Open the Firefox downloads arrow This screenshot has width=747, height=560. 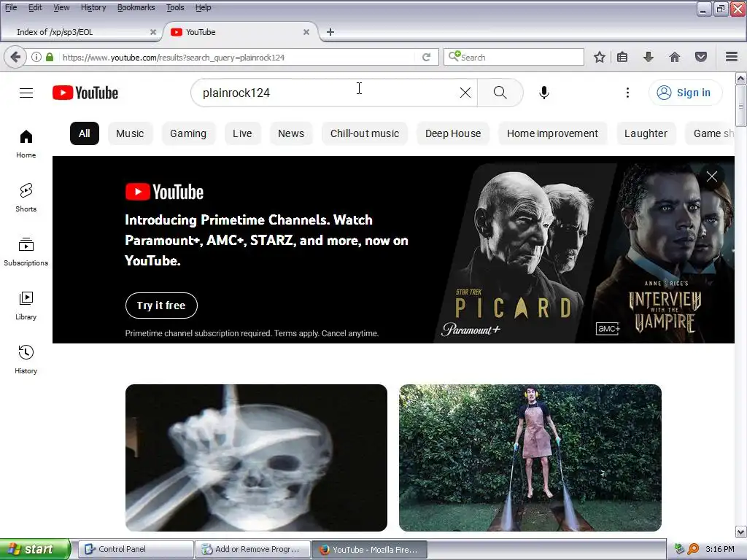[648, 57]
